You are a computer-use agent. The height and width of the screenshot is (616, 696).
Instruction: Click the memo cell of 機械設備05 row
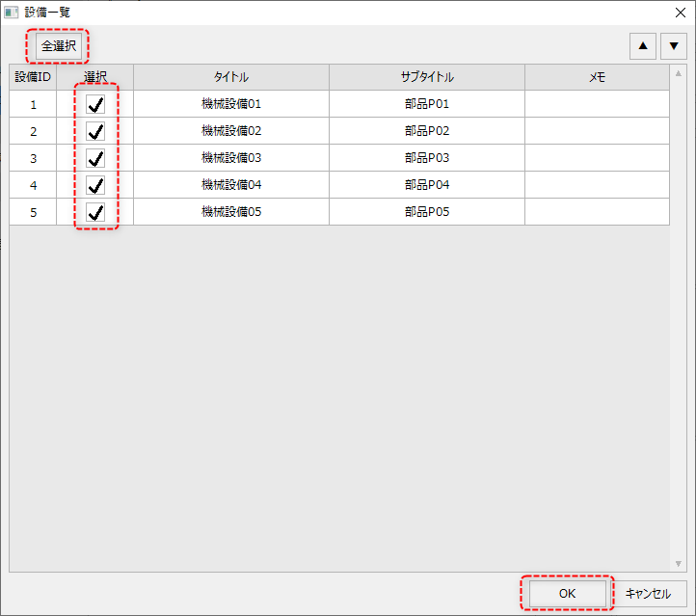(x=597, y=212)
